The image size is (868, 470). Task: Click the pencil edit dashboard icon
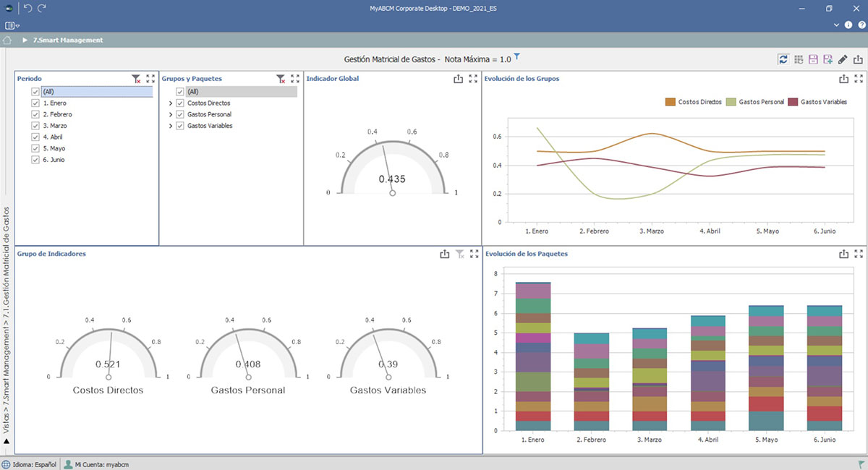(x=843, y=59)
